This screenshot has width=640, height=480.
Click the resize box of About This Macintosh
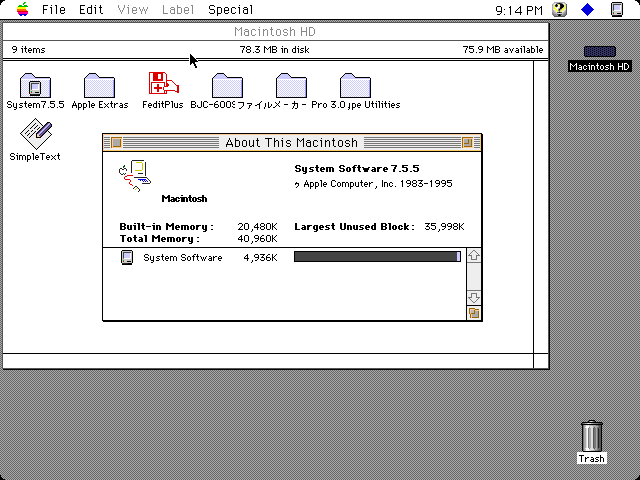[x=473, y=313]
